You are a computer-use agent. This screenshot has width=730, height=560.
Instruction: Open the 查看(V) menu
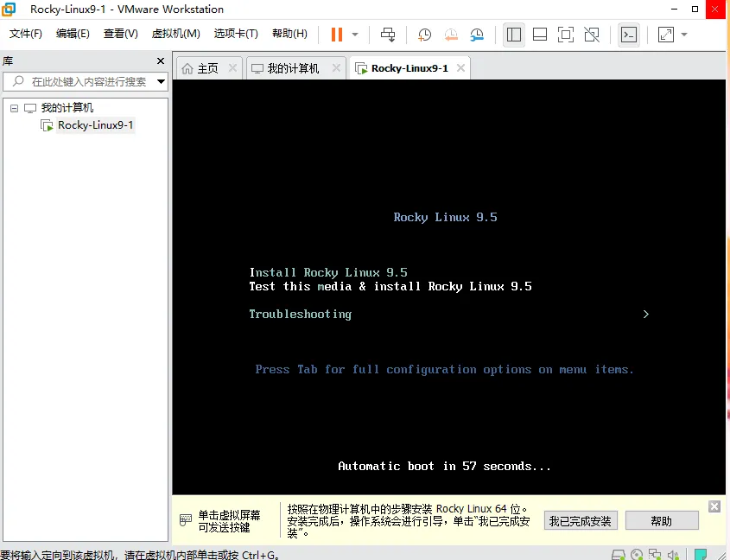tap(121, 34)
